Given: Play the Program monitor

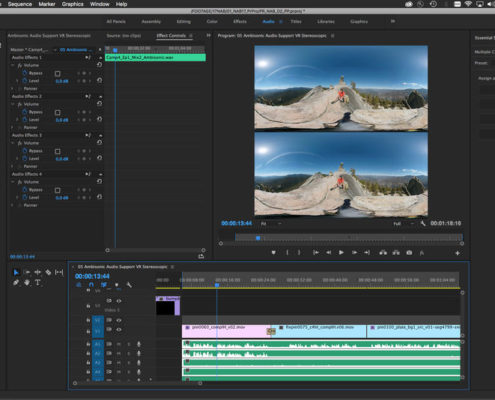Looking at the screenshot, I should [341, 253].
